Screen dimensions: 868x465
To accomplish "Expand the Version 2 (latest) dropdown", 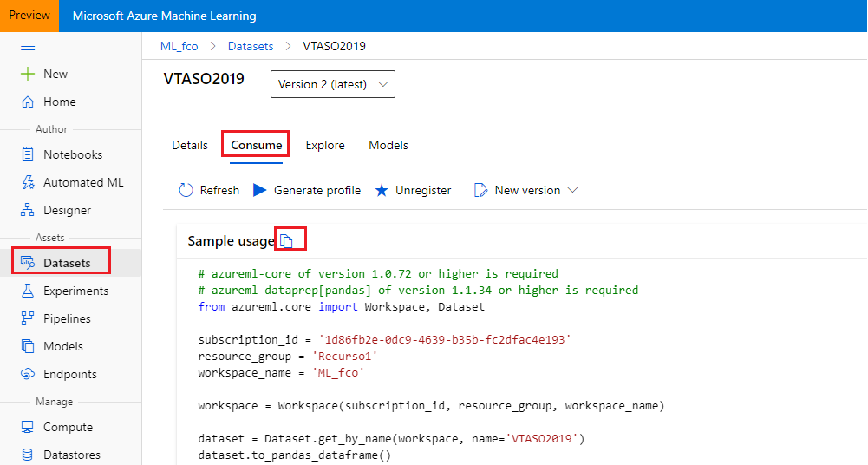I will [333, 84].
